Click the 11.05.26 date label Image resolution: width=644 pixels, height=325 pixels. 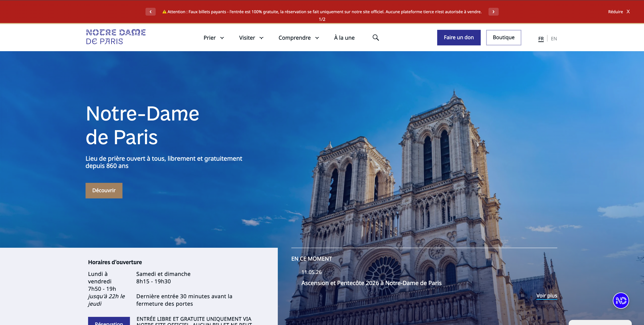311,272
